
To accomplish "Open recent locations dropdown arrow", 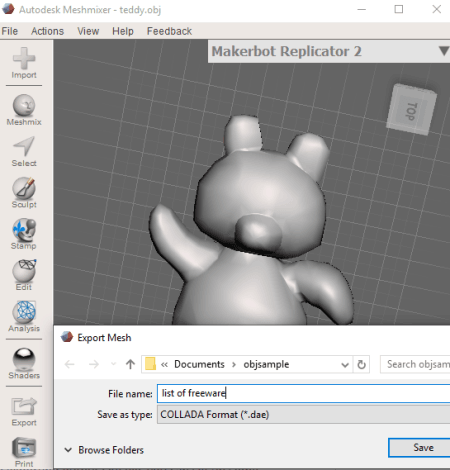I will (x=113, y=364).
